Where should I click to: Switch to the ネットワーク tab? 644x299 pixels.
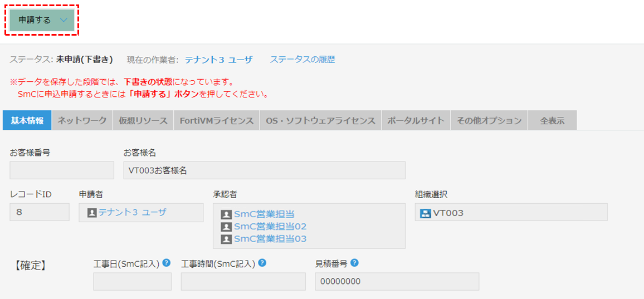82,120
